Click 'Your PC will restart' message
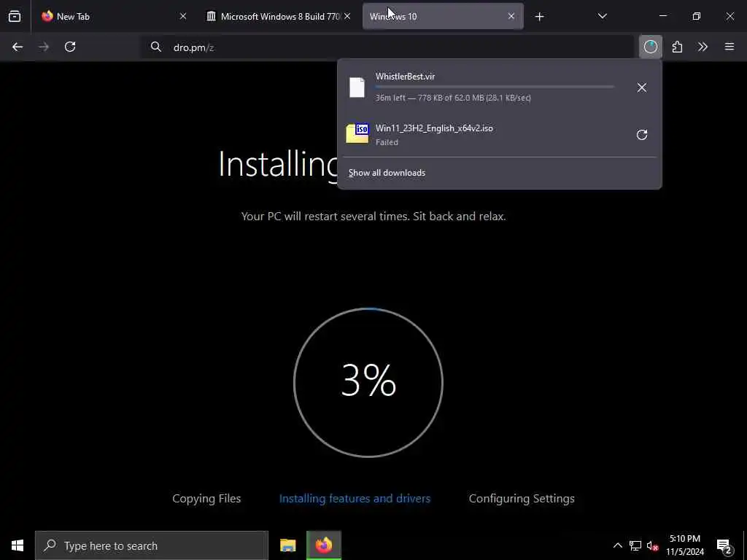The image size is (747, 560). pyautogui.click(x=373, y=216)
